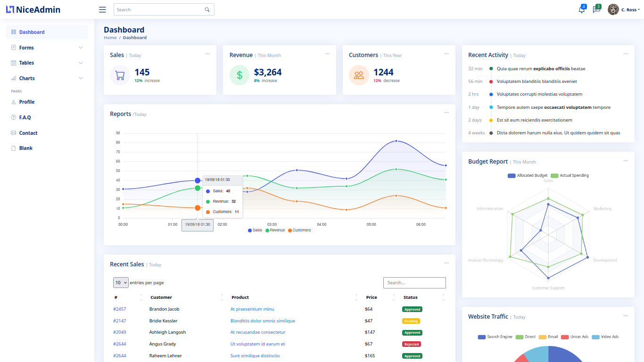Toggle Sales series in Reports legend
644x362 pixels.
255,230
